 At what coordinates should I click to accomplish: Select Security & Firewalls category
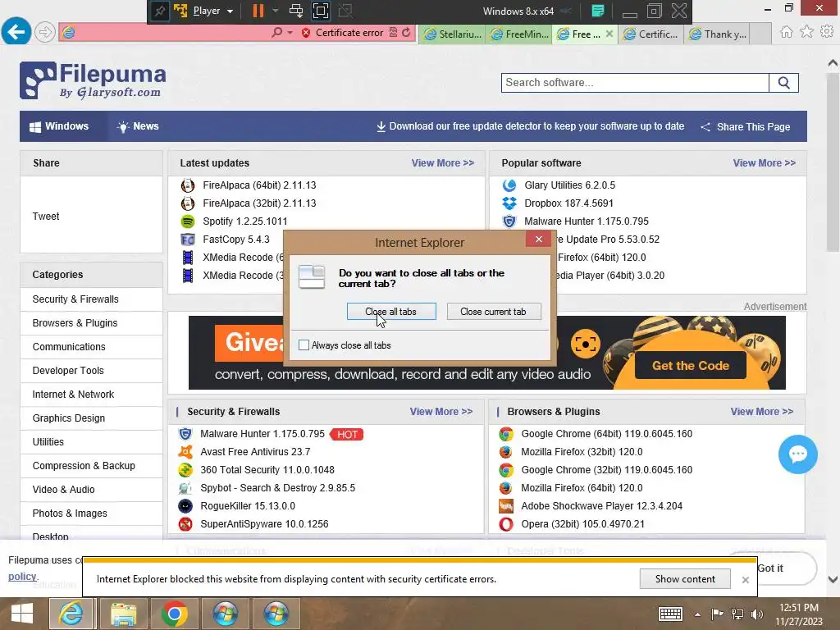(75, 299)
